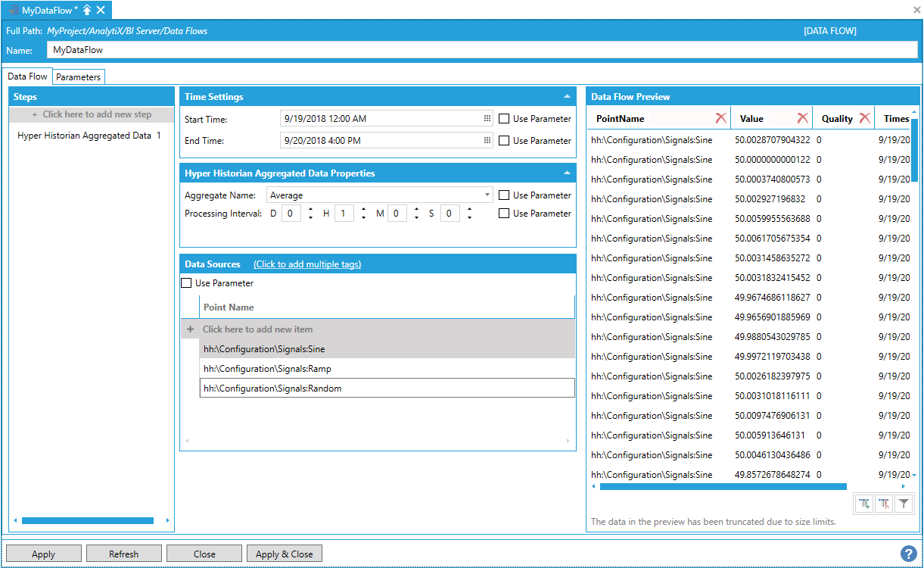Click the Close button at the bottom

(x=204, y=554)
